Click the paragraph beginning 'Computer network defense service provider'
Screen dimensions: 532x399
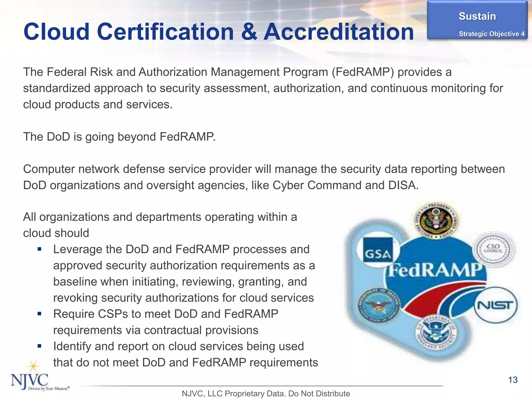coord(264,177)
